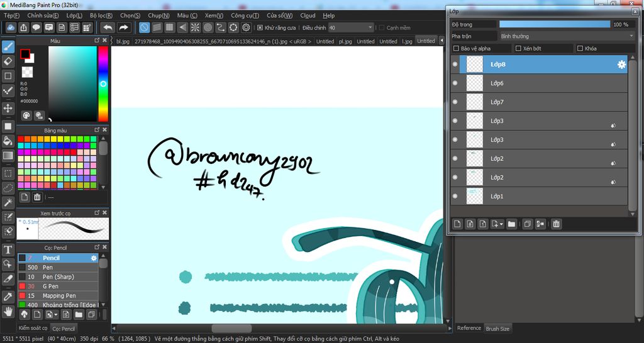Image resolution: width=644 pixels, height=343 pixels.
Task: Select the rectangular Select tool
Action: point(8,173)
